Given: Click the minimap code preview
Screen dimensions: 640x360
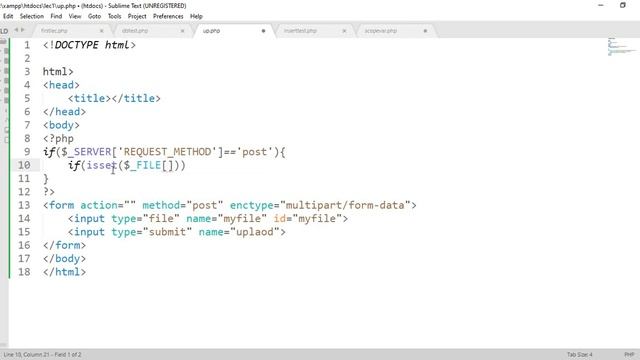Looking at the screenshot, I should click(x=622, y=46).
